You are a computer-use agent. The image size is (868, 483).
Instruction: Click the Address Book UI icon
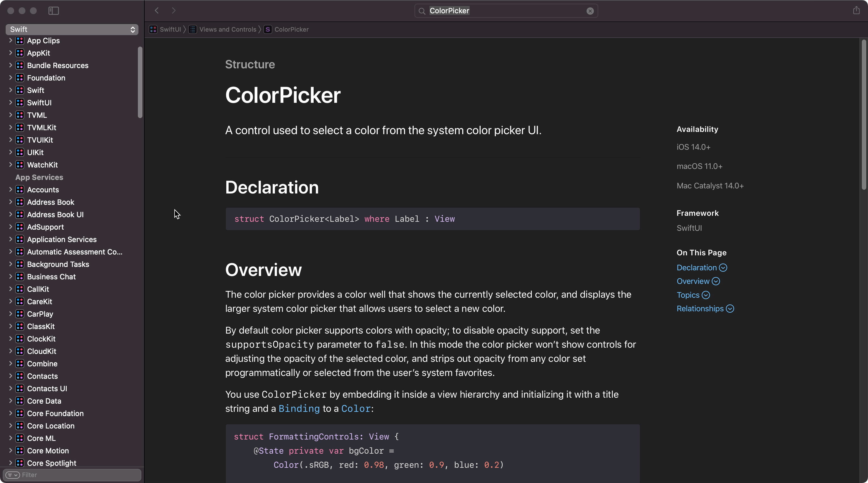[x=20, y=215]
